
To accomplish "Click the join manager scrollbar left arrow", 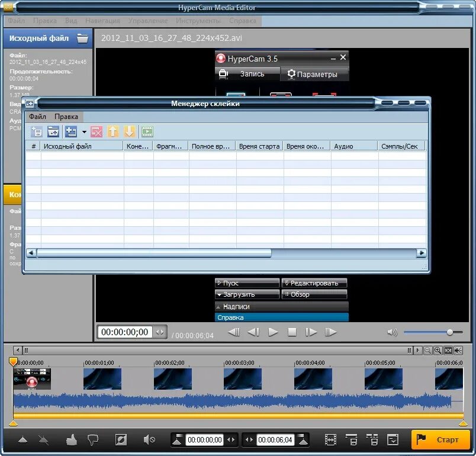I will point(31,253).
